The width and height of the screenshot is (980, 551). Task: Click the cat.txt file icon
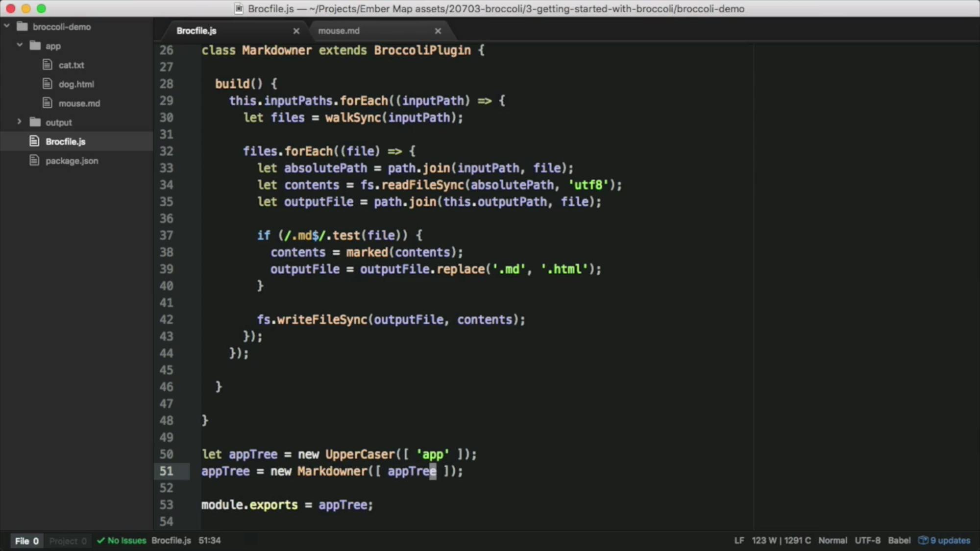[48, 65]
